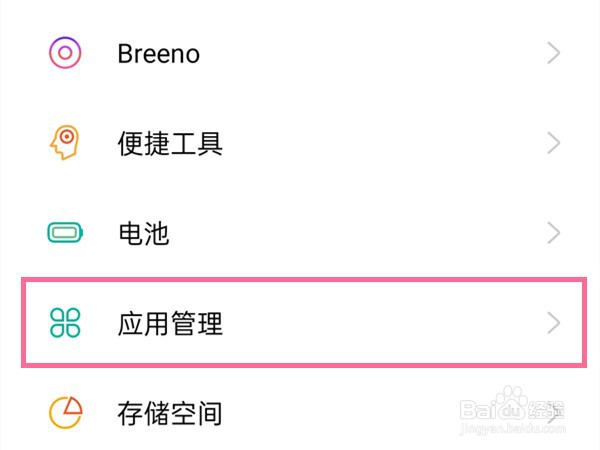Expand 便捷工具 using right chevron

click(553, 143)
